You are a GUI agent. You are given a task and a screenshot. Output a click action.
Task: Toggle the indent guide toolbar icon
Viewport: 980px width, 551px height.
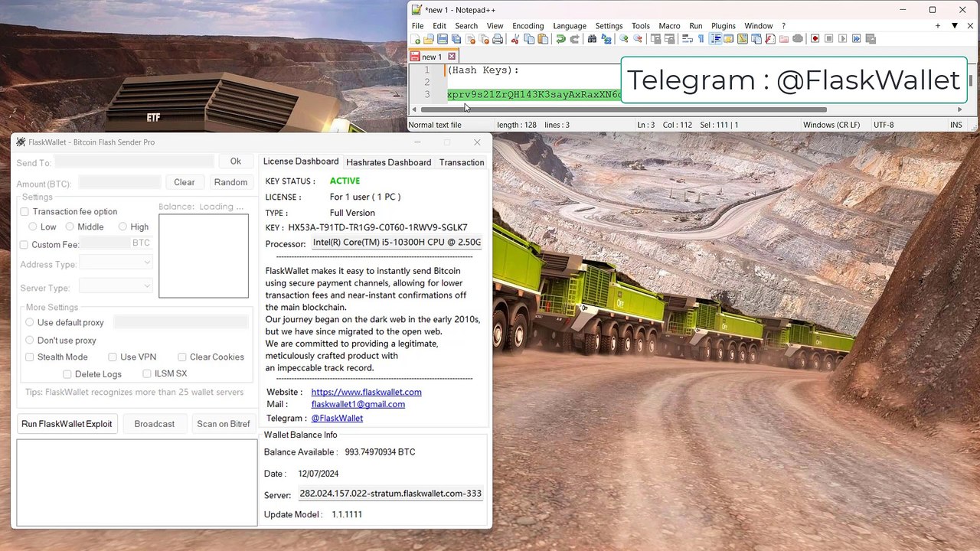[714, 39]
